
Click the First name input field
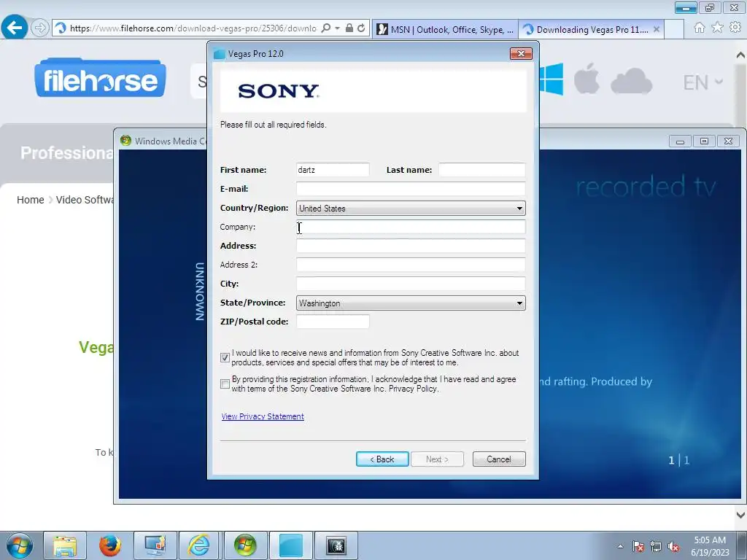[x=333, y=170]
